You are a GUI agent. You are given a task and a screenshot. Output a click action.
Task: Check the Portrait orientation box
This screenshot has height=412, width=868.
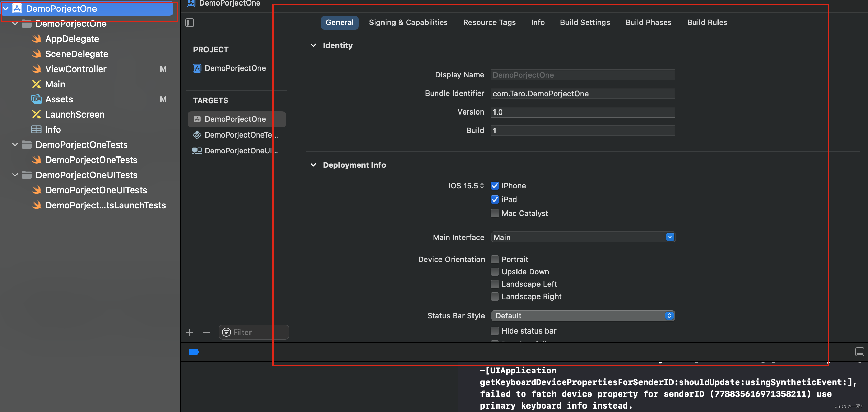click(x=494, y=259)
